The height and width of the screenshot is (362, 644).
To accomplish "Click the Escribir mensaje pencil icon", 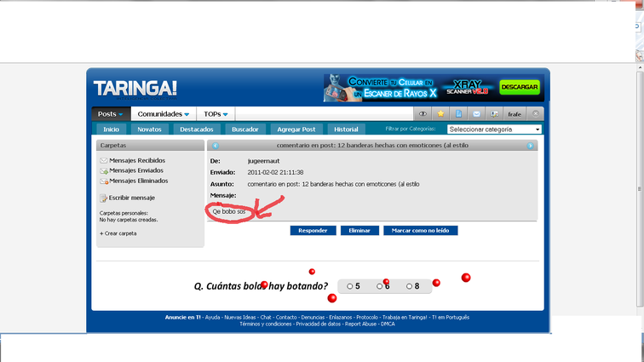I will click(x=104, y=198).
